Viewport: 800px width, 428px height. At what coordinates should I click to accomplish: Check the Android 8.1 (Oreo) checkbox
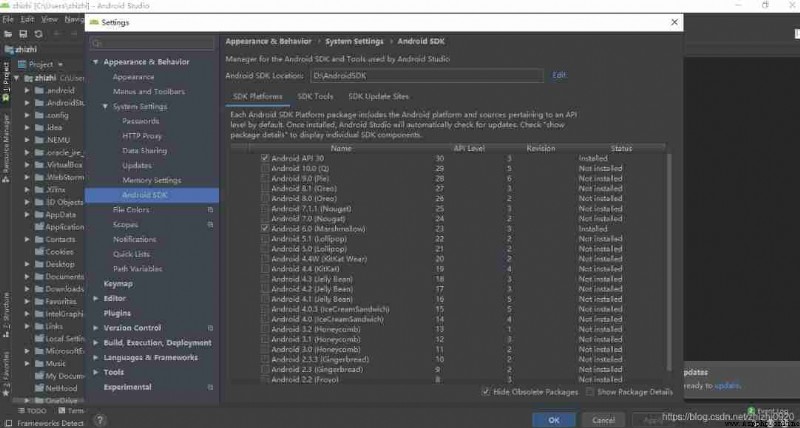[265, 188]
